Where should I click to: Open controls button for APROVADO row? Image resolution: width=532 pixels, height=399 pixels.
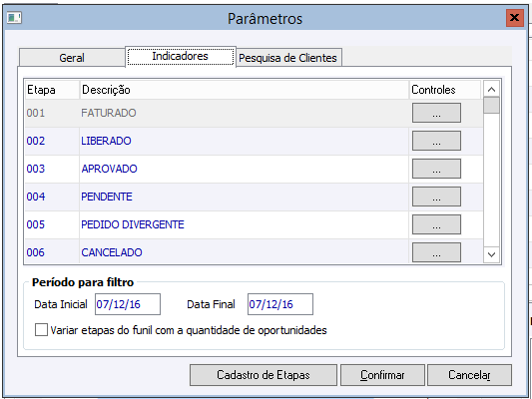pos(436,169)
